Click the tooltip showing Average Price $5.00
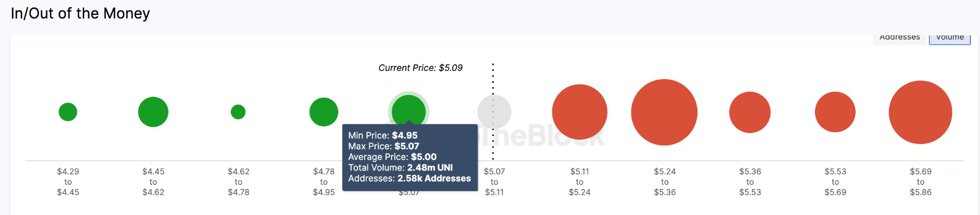This screenshot has height=215, width=980. [410, 158]
